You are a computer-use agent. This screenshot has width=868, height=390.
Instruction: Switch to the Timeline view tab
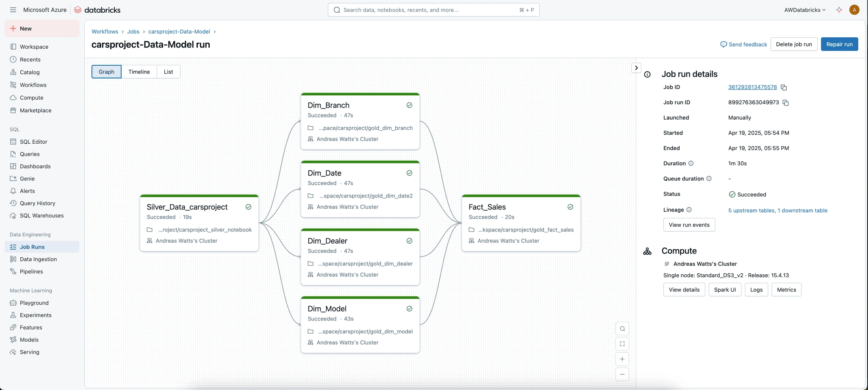pyautogui.click(x=139, y=72)
